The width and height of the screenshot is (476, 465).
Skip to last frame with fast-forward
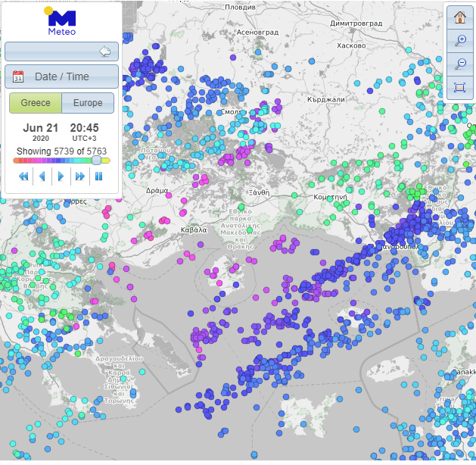[x=79, y=176]
